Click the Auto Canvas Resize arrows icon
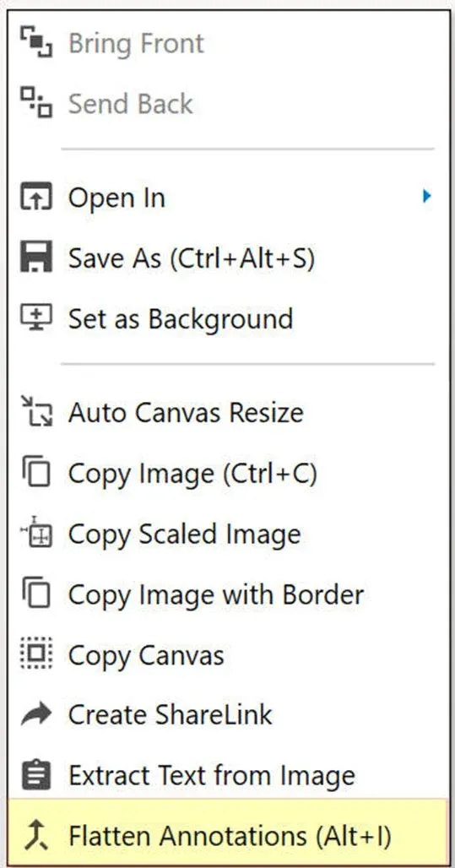The width and height of the screenshot is (455, 868). [x=36, y=411]
